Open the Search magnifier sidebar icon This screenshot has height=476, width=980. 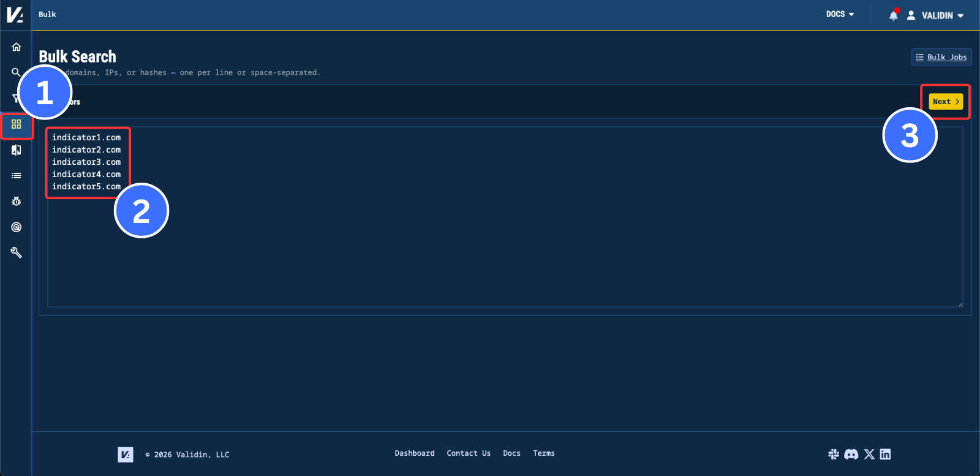17,72
